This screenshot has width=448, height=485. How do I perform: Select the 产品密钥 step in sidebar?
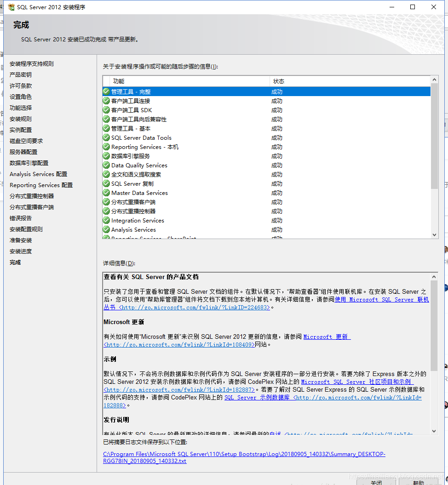coord(20,74)
